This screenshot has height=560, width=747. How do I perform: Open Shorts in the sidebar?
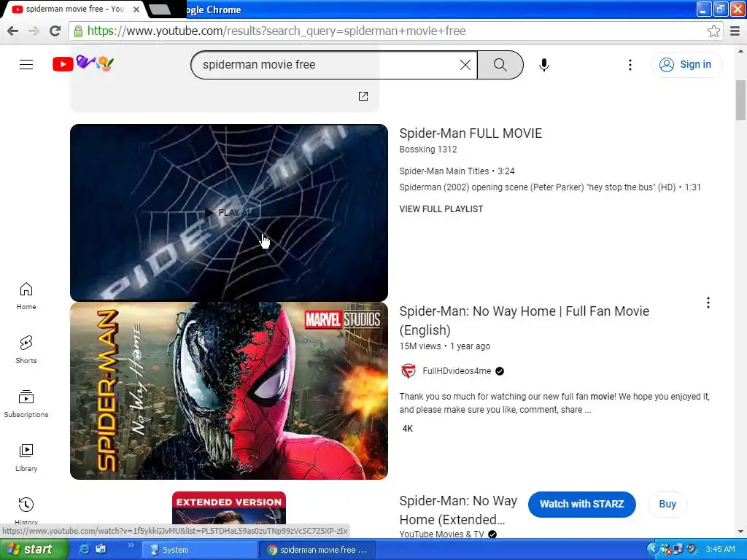tap(26, 349)
